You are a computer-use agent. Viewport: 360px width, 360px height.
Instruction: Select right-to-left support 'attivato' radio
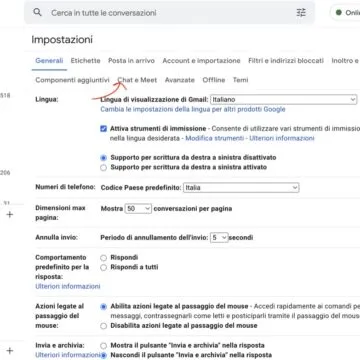point(104,167)
